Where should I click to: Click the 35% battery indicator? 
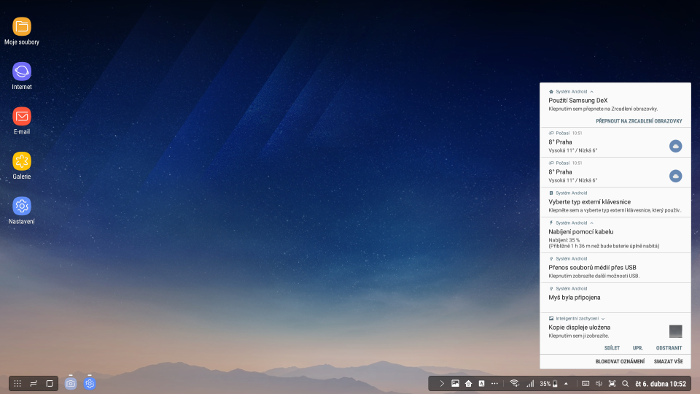point(548,383)
